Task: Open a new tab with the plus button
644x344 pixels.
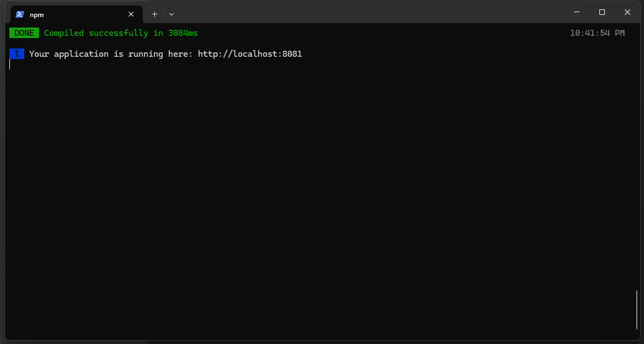Action: 154,14
